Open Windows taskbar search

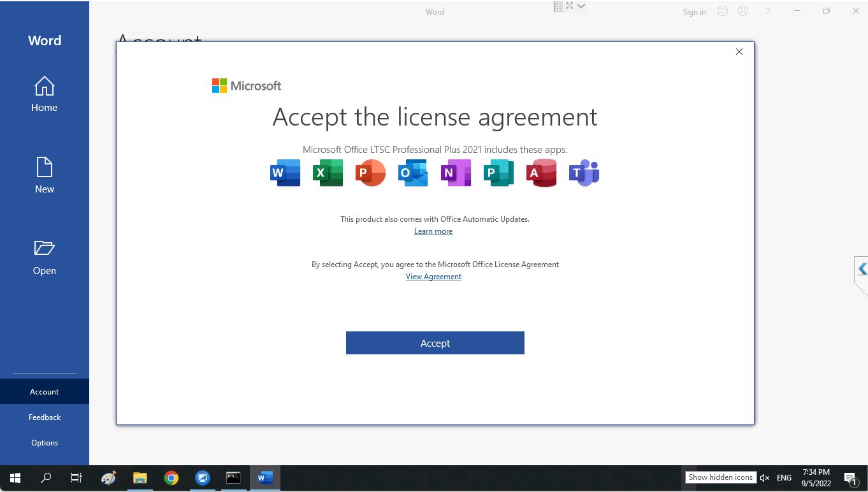(46, 477)
